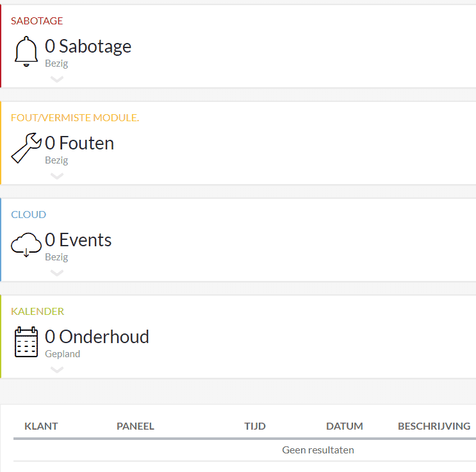The image size is (476, 472).
Task: Open the '0 Fouten' count heading
Action: 79,143
